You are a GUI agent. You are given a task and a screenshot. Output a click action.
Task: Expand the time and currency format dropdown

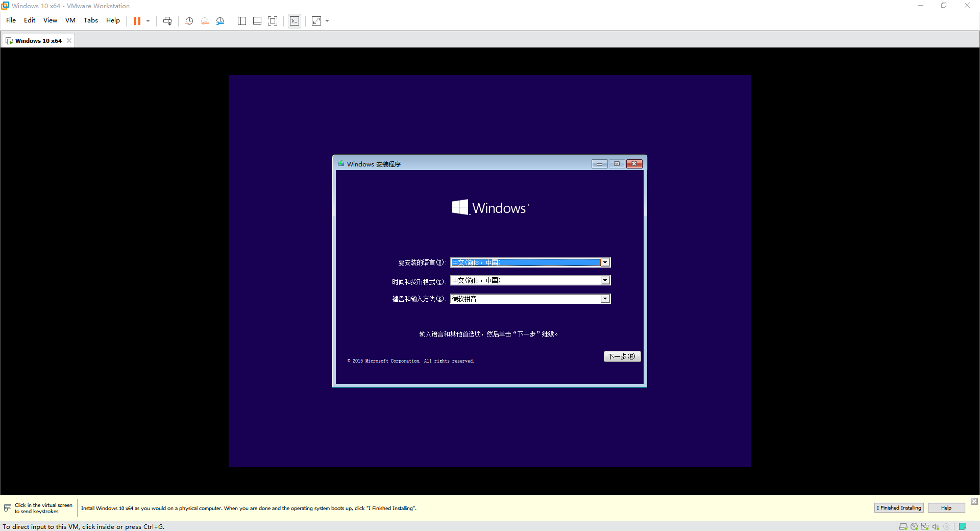[x=605, y=280]
